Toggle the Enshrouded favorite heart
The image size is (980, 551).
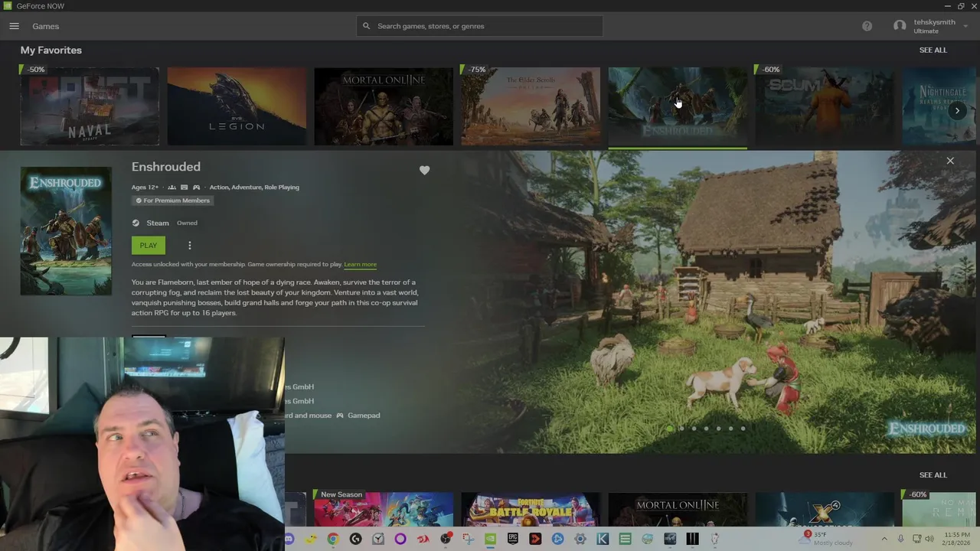(424, 171)
